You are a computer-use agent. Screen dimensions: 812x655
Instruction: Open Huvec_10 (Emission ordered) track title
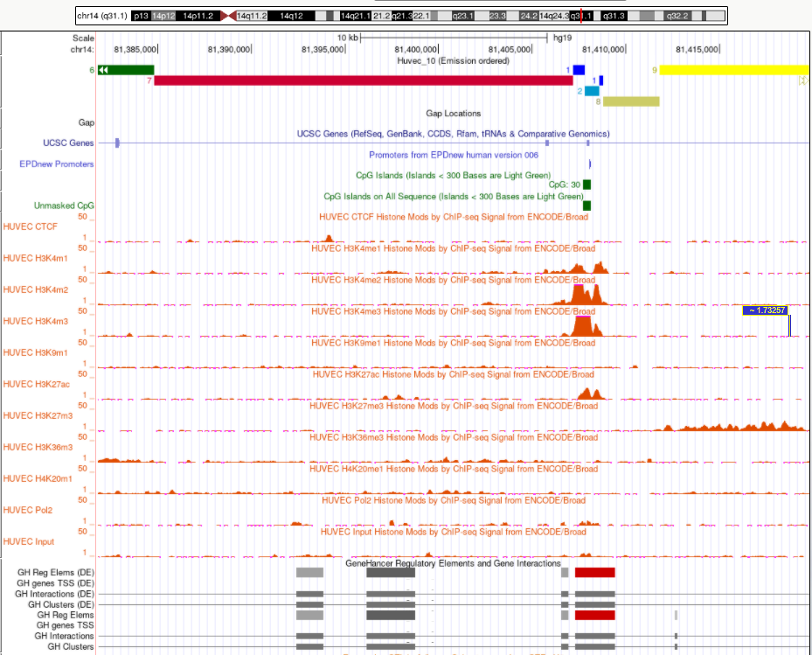(453, 60)
